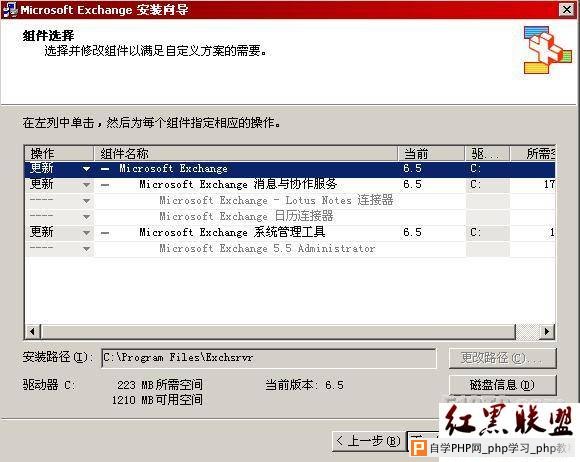Collapse the 消息与协作服务 component node

coord(105,185)
